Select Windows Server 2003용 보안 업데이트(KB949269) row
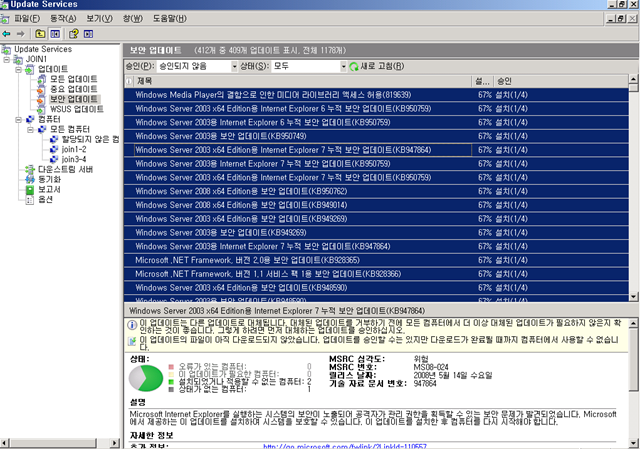640x449 pixels. coord(376,233)
